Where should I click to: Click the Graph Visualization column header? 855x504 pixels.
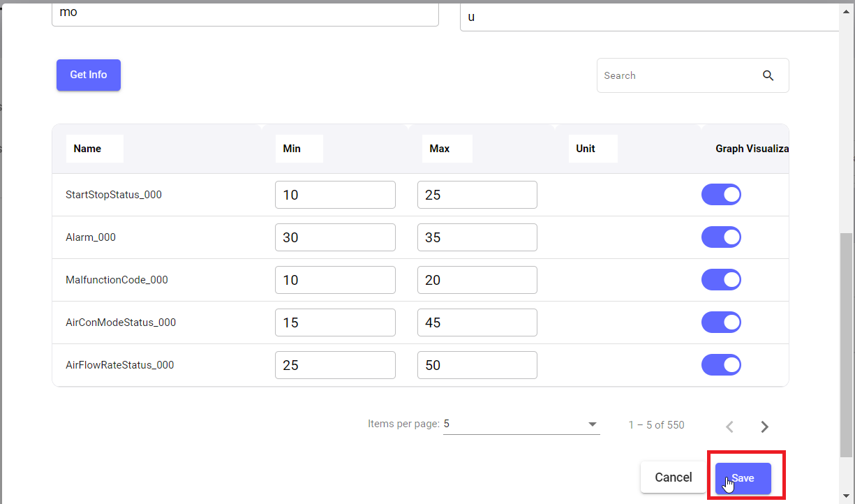click(x=752, y=149)
